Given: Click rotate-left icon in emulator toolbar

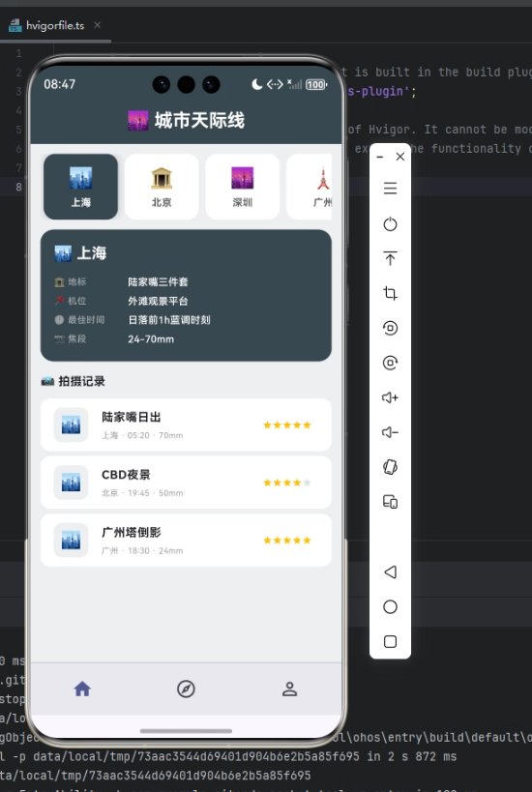Looking at the screenshot, I should point(390,329).
